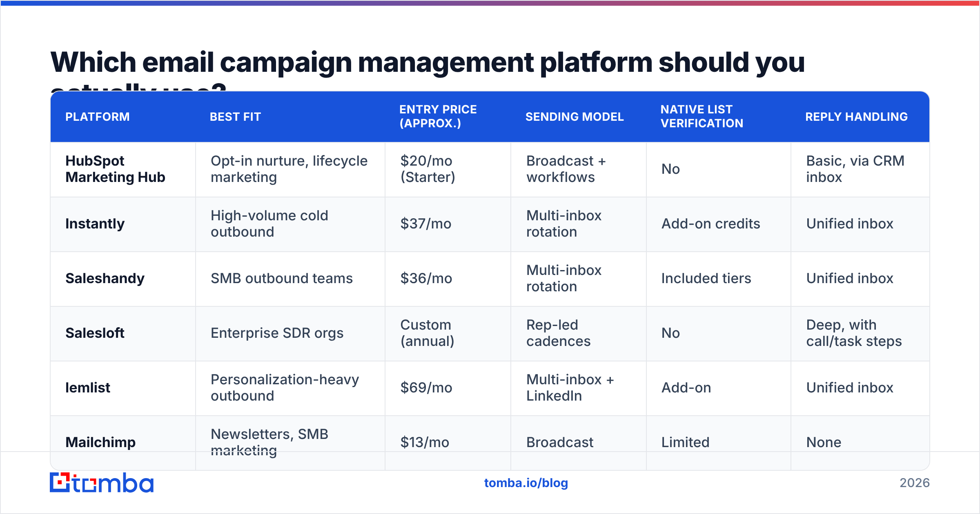The image size is (980, 514).
Task: Open the tomba.io/blog link
Action: point(526,483)
